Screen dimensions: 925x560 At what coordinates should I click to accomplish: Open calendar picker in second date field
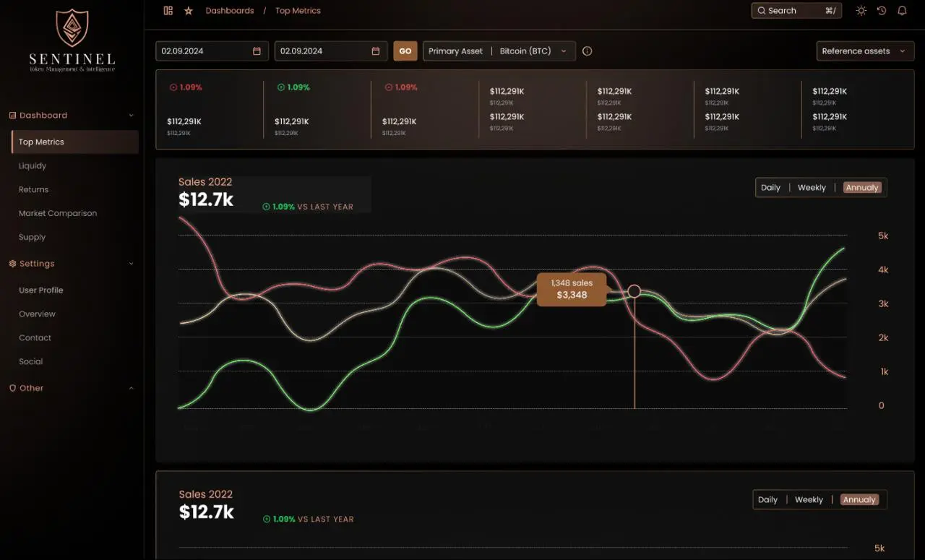click(376, 51)
